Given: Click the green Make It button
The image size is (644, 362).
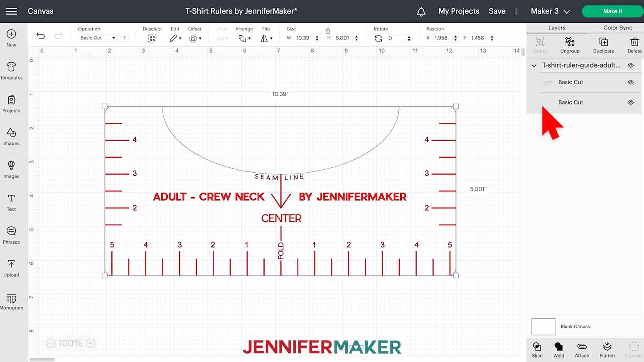Looking at the screenshot, I should (612, 11).
